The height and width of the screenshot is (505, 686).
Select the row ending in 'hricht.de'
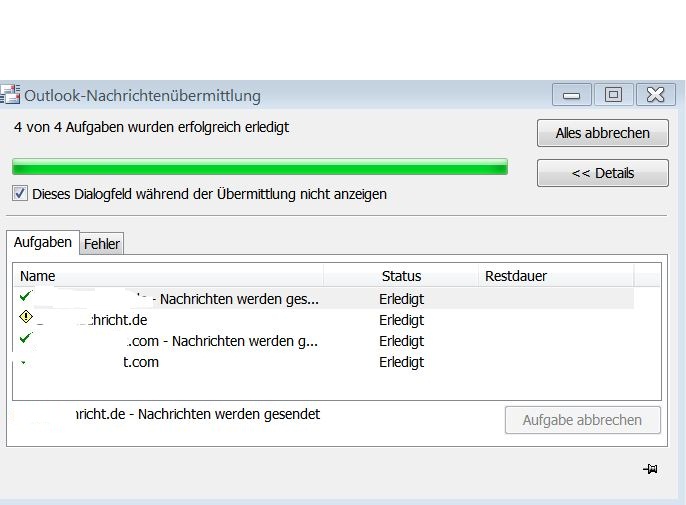coord(324,320)
